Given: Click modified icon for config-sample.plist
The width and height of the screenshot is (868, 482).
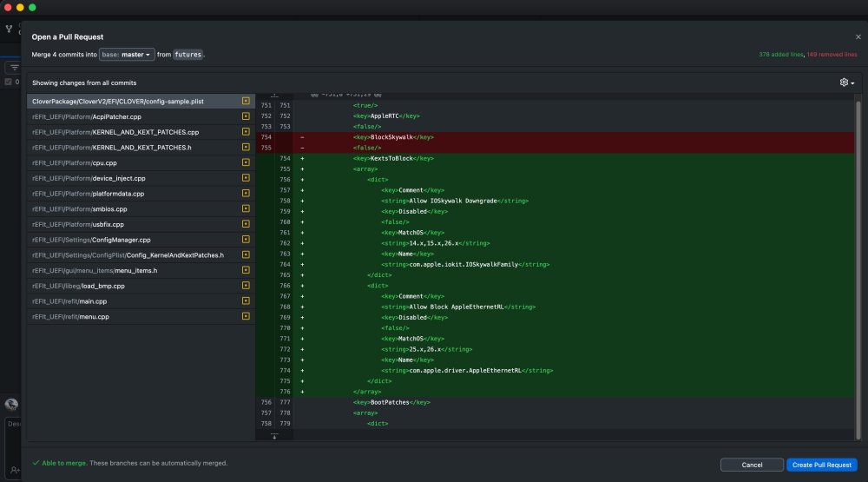Looking at the screenshot, I should coord(246,101).
